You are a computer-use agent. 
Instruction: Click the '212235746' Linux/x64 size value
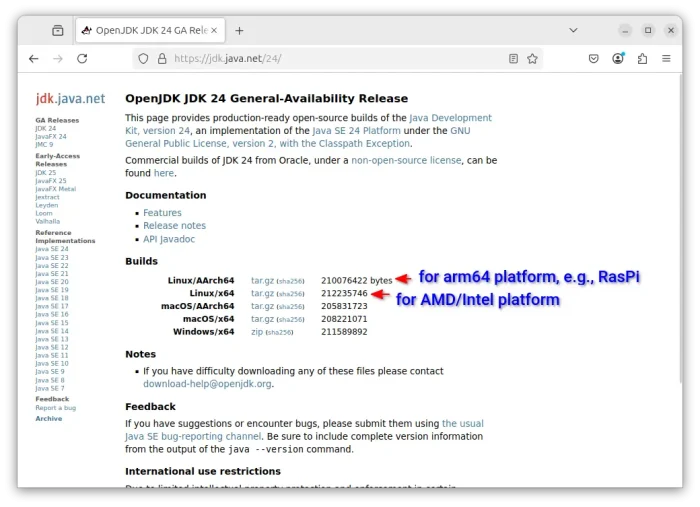(344, 293)
